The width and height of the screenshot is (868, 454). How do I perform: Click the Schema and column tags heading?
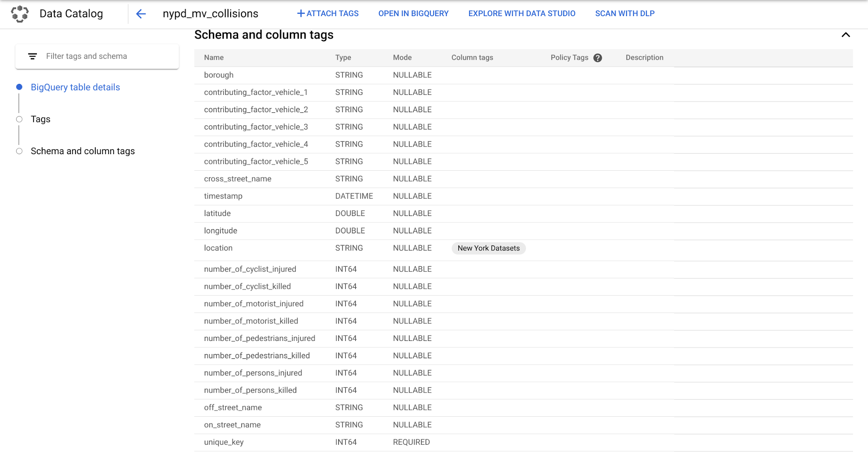(x=264, y=35)
